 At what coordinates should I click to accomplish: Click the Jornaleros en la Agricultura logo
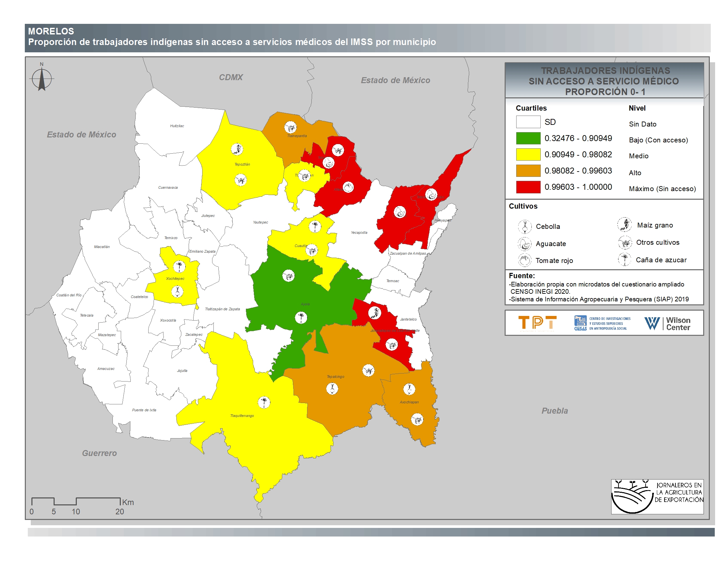coord(657,496)
